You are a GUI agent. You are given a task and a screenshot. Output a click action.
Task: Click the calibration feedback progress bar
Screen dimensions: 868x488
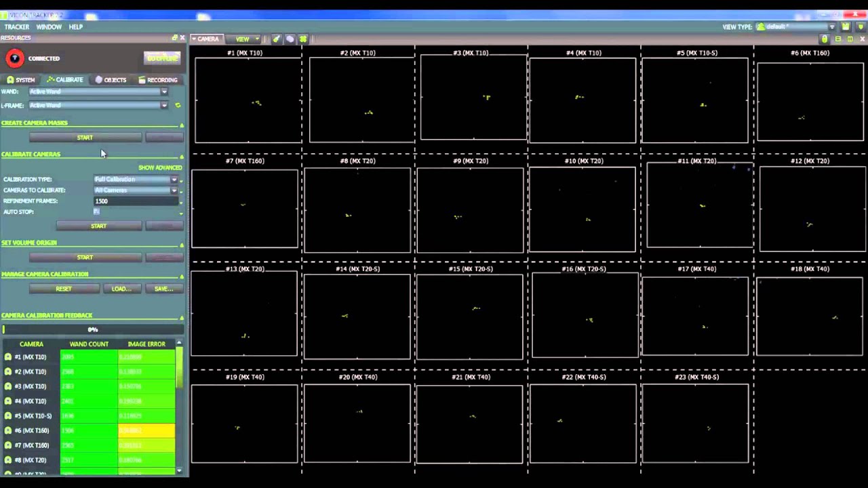93,329
